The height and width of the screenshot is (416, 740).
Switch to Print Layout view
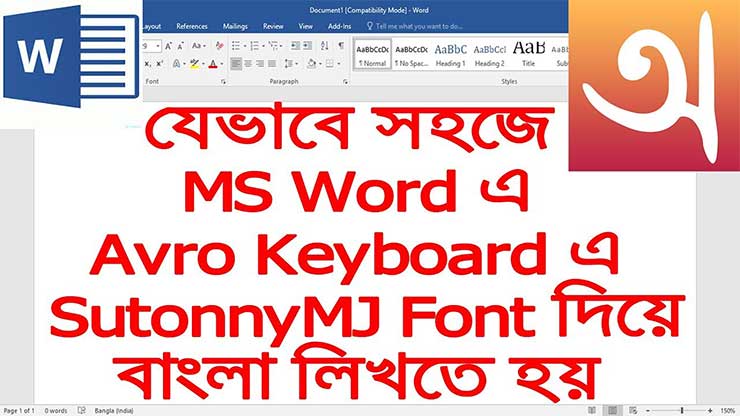pos(613,410)
